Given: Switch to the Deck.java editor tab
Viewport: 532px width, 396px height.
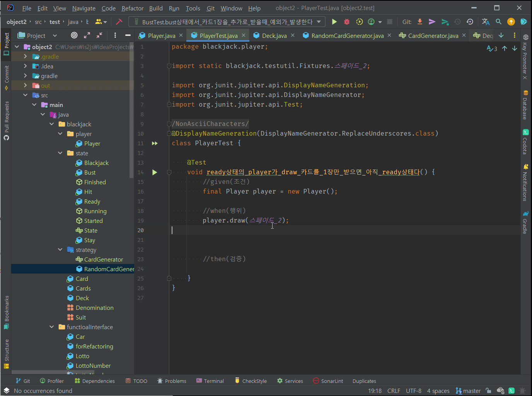Looking at the screenshot, I should pyautogui.click(x=274, y=36).
